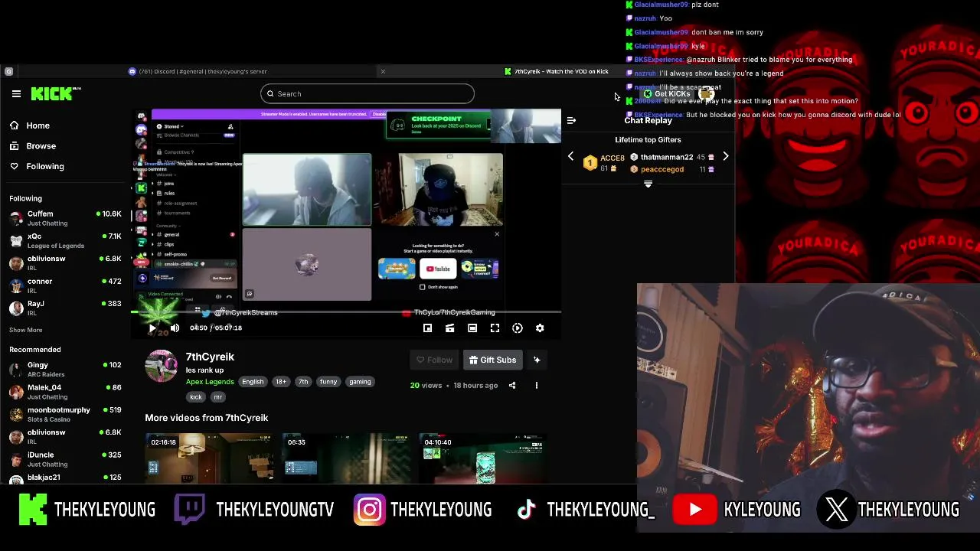Screen dimensions: 980x551
Task: Play the VOD video
Action: (x=152, y=328)
